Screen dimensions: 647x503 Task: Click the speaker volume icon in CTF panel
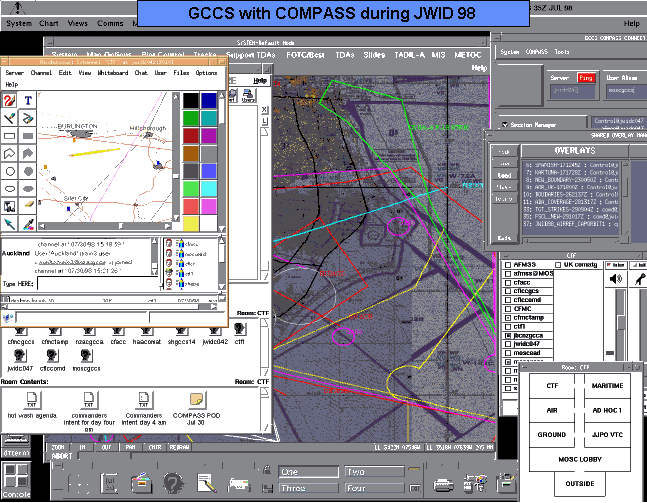pos(616,279)
